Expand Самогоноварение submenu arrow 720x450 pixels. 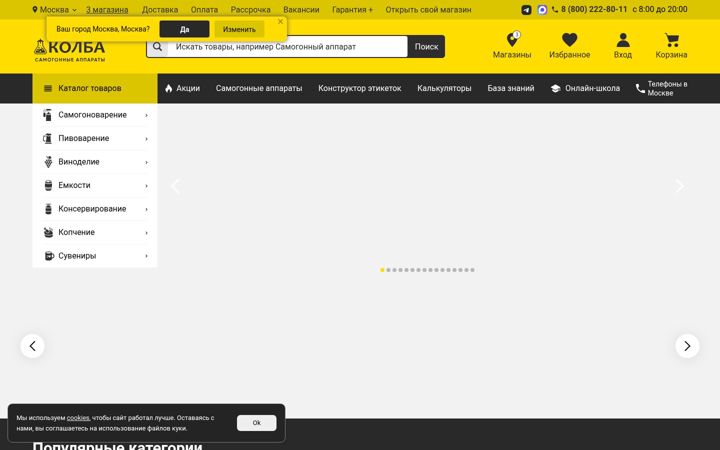tap(146, 115)
